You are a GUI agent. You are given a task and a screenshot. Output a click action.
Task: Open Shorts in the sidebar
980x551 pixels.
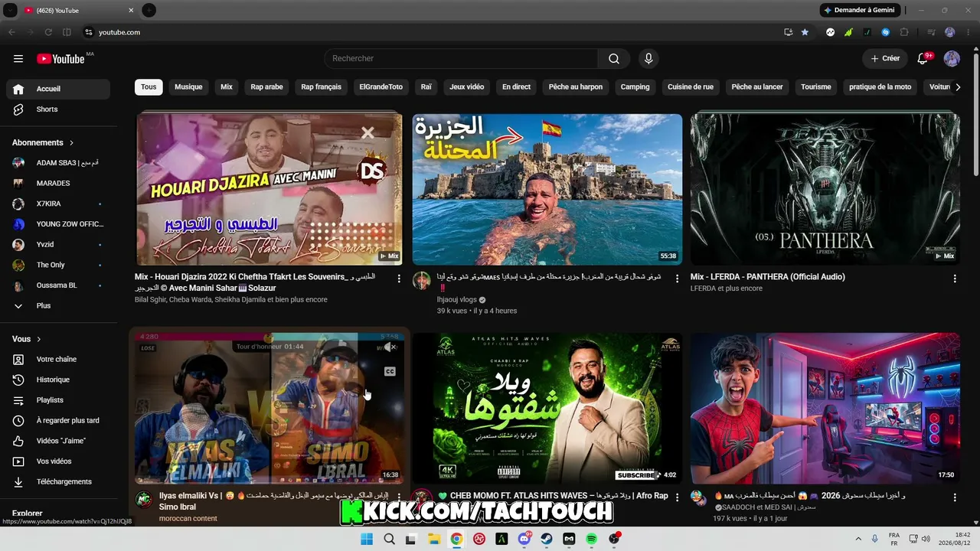click(x=58, y=109)
